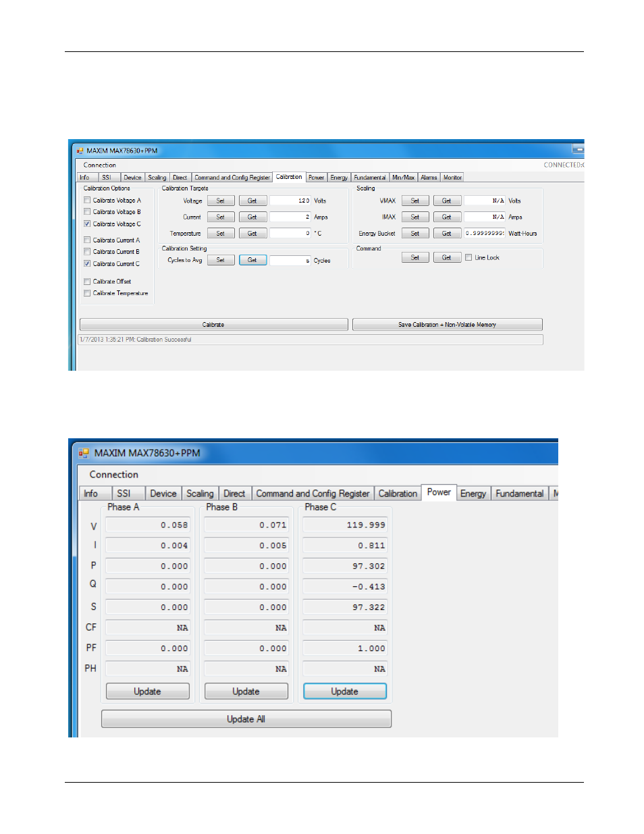Select Power tab in lower window
The height and width of the screenshot is (834, 644).
point(439,492)
